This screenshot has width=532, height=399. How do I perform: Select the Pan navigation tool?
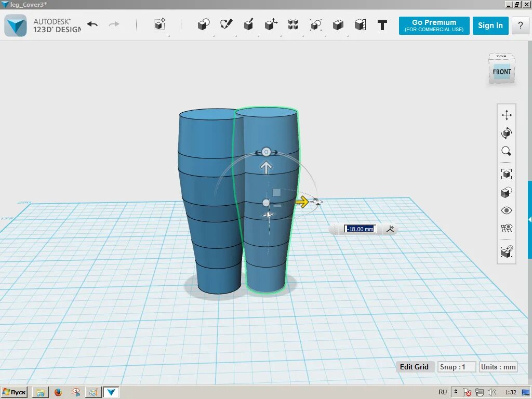point(507,115)
